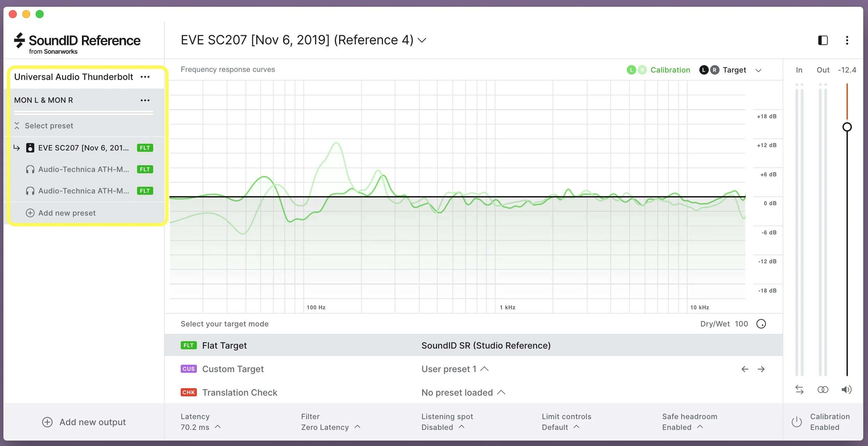Open Universal Audio Thunderbolt options ellipsis
The image size is (868, 446).
(145, 77)
